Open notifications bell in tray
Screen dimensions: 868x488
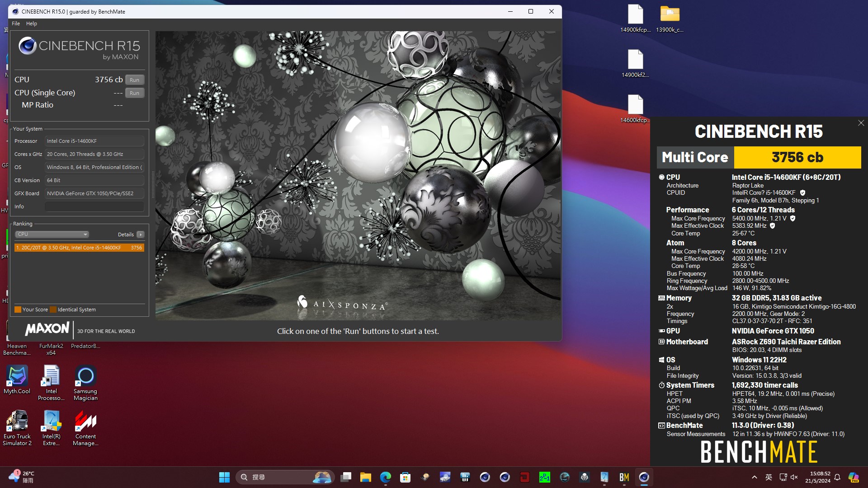click(x=837, y=477)
